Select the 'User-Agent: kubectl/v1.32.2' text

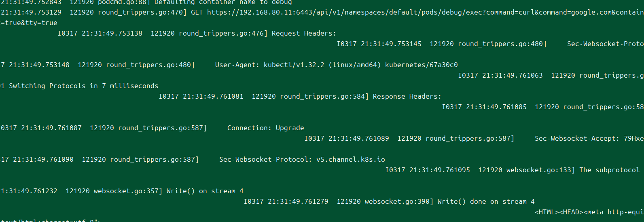[269, 65]
